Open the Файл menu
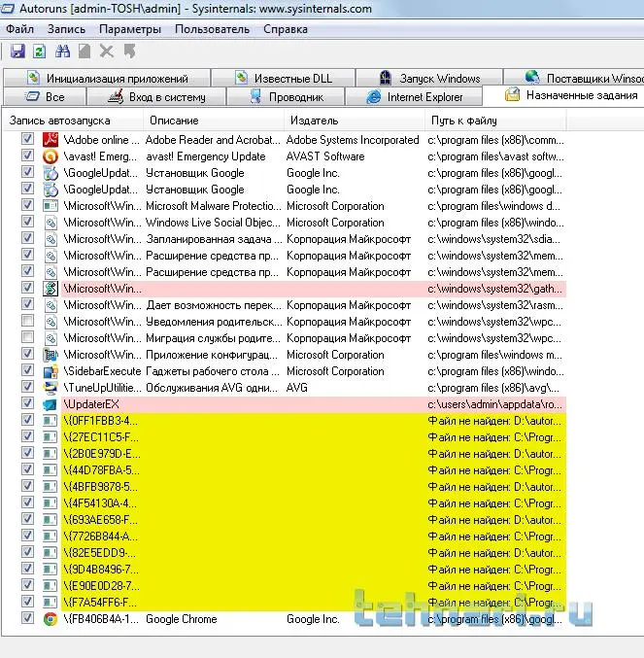 pos(19,29)
